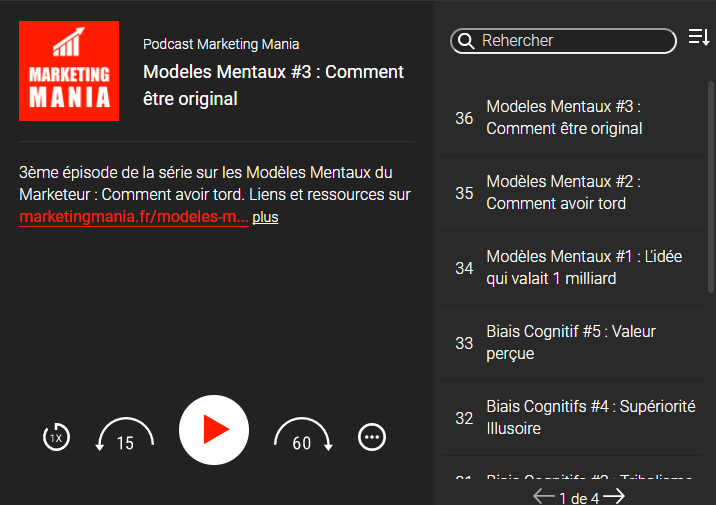Screen dimensions: 716x505
Task: Go to the next episode page arrow
Action: (615, 496)
